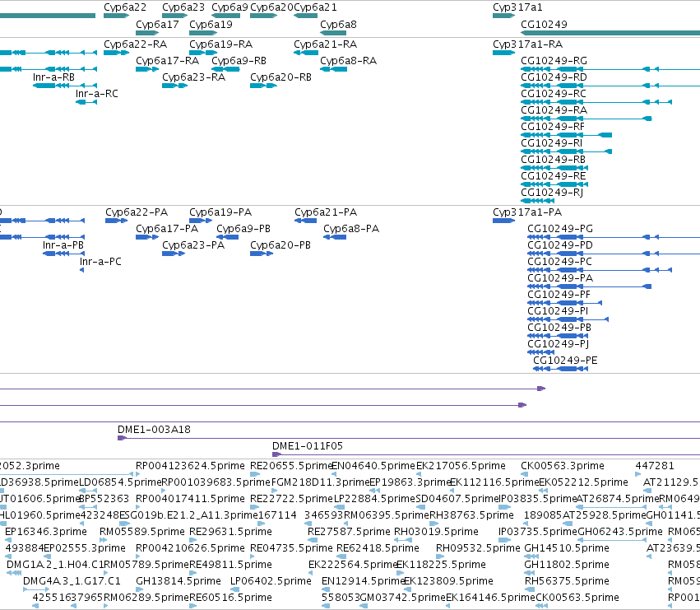Select transcript Cyp6a17-RA
The image size is (700, 610).
pos(147,69)
